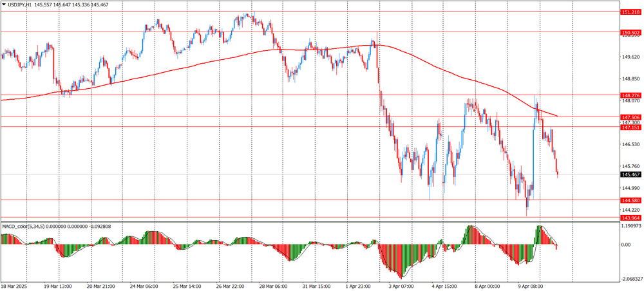
Task: Click the 25 Mar 14:00 time label
Action: click(188, 286)
